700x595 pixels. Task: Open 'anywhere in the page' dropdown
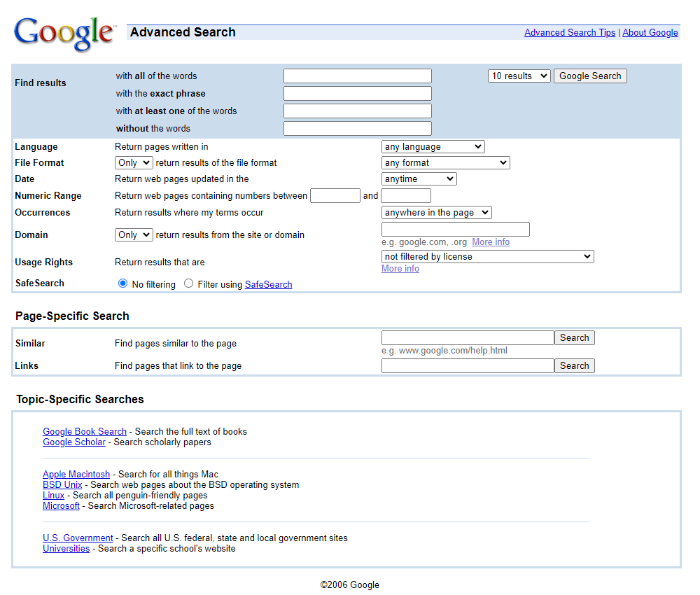437,213
